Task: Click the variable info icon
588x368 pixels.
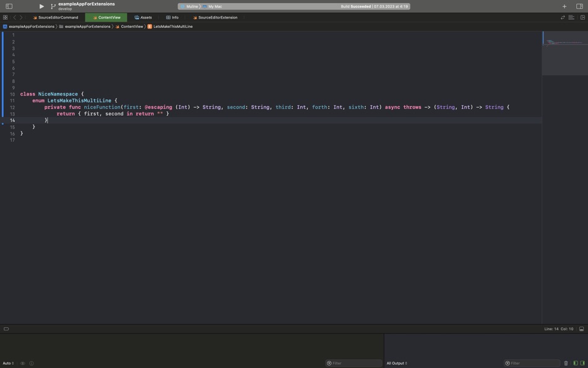Action: (32, 363)
